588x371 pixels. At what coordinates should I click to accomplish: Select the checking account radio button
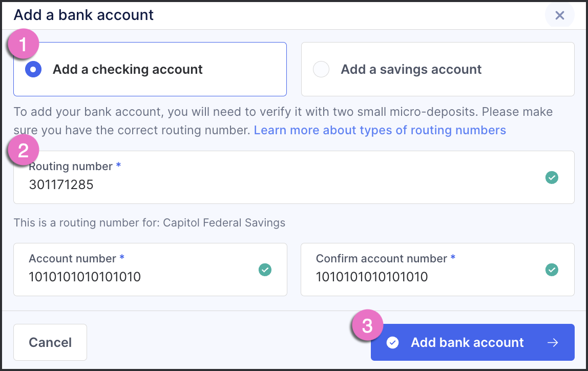[x=33, y=69]
